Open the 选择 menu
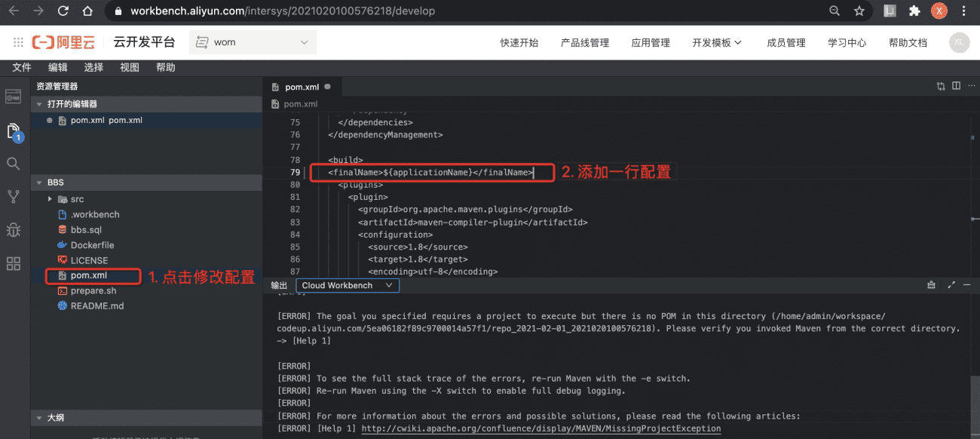Viewport: 980px width, 439px height. [93, 67]
